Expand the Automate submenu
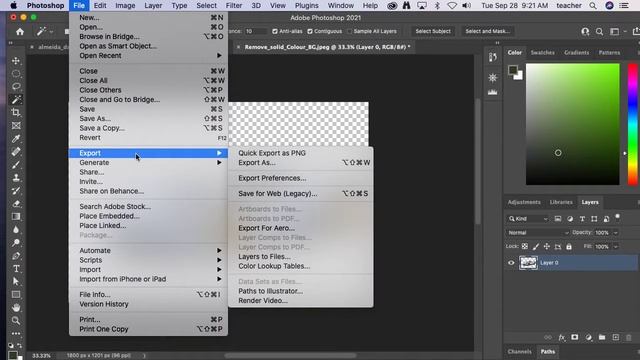Image resolution: width=640 pixels, height=360 pixels. [149, 250]
